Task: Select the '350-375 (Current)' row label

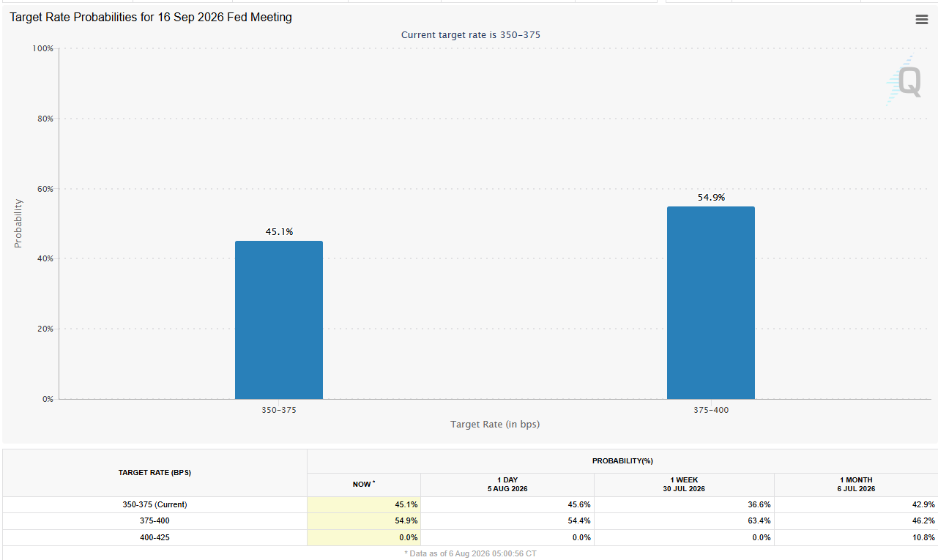Action: click(155, 504)
